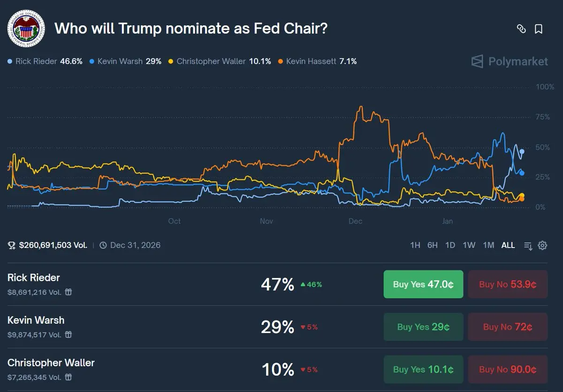Click the Rick Rieder chart endpoint marker
This screenshot has width=563, height=392.
pyautogui.click(x=522, y=151)
